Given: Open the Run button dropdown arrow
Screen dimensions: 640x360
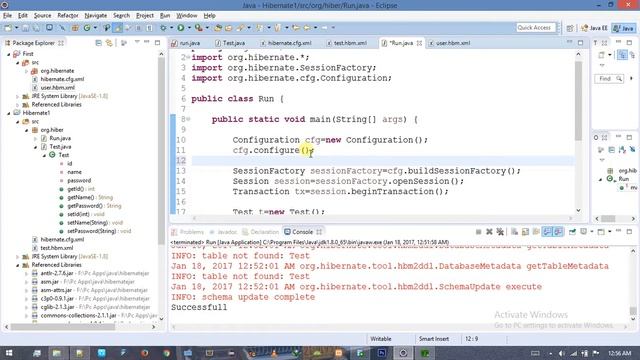Looking at the screenshot, I should point(189,28).
